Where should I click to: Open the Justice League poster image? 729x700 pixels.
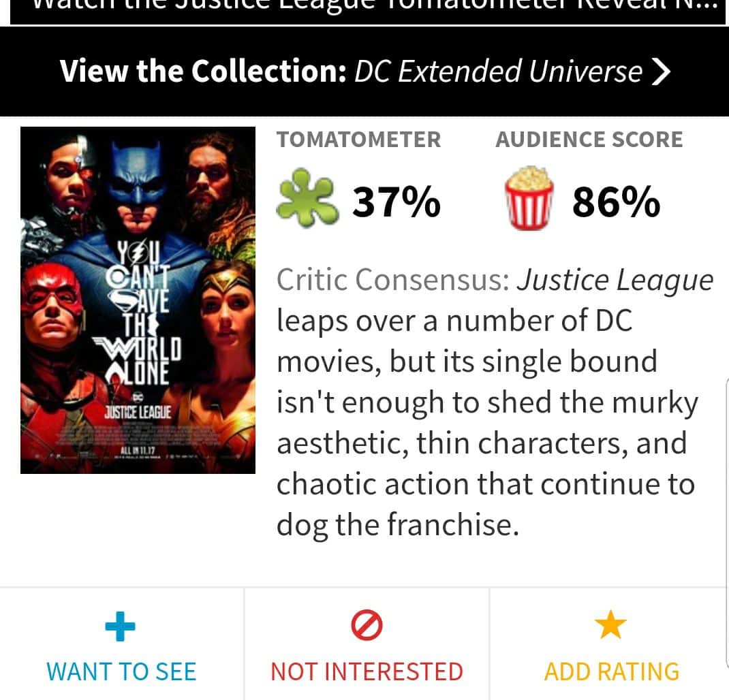point(138,300)
